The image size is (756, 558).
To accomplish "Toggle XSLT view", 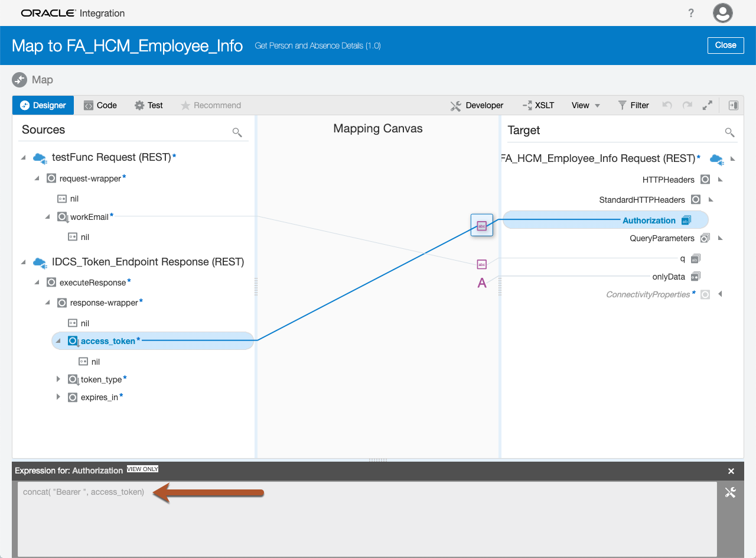I will [538, 105].
